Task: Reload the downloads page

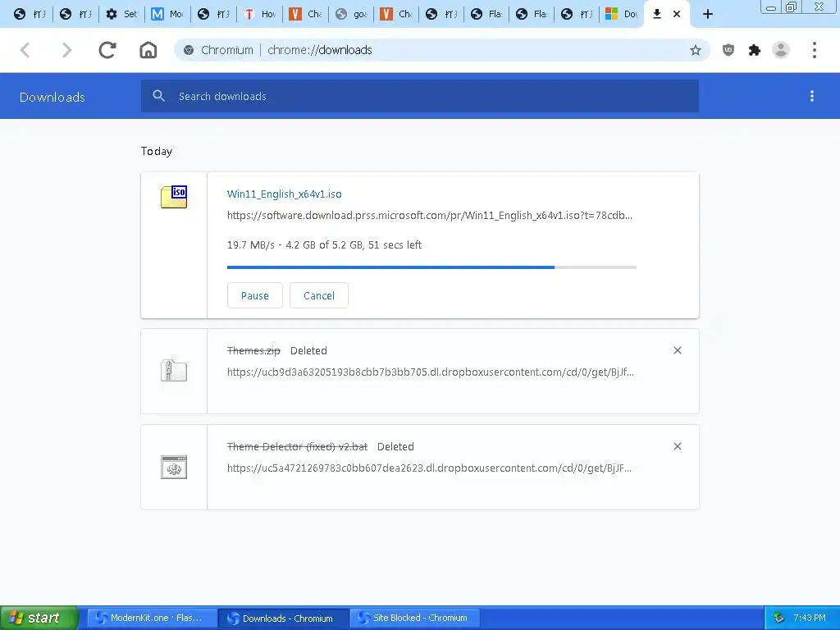Action: click(x=107, y=50)
